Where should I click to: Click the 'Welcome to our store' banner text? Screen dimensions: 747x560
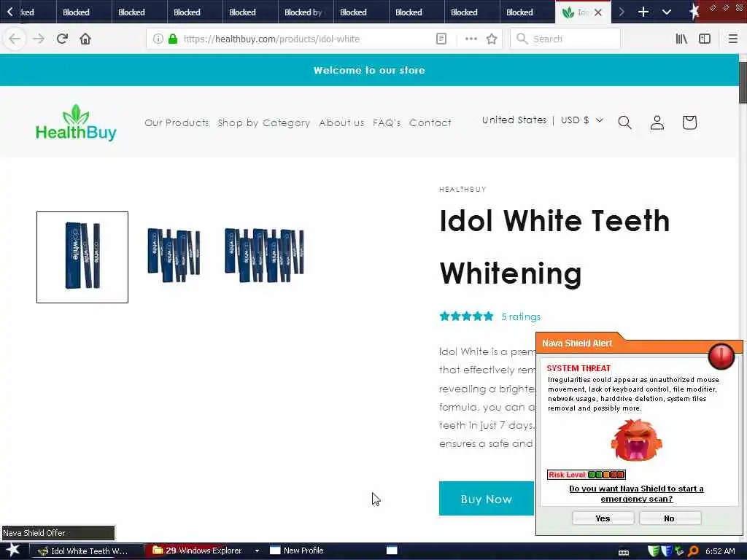coord(369,70)
